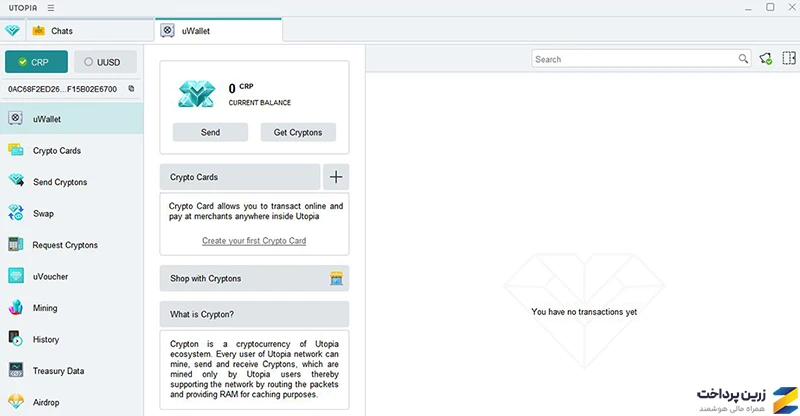Select the CRP currency option

coord(36,62)
